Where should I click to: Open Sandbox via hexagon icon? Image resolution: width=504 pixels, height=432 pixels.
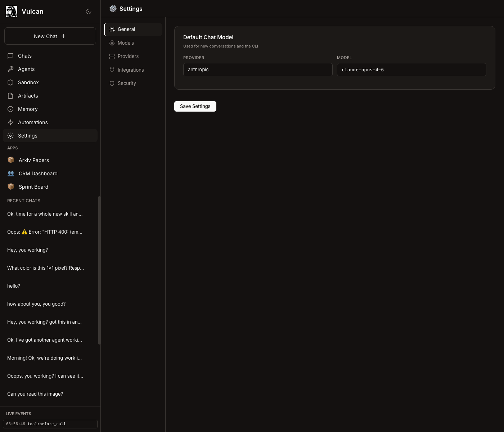tap(10, 82)
